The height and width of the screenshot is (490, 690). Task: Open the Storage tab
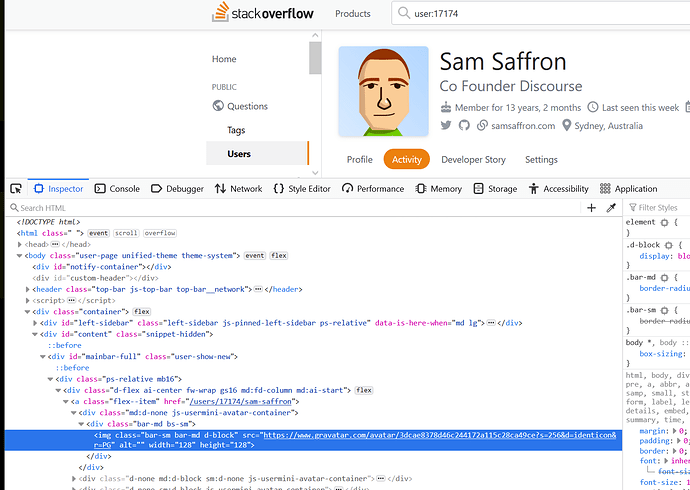coord(495,189)
